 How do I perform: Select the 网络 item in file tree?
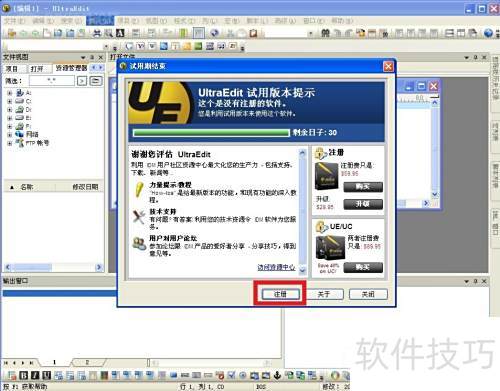pos(32,134)
